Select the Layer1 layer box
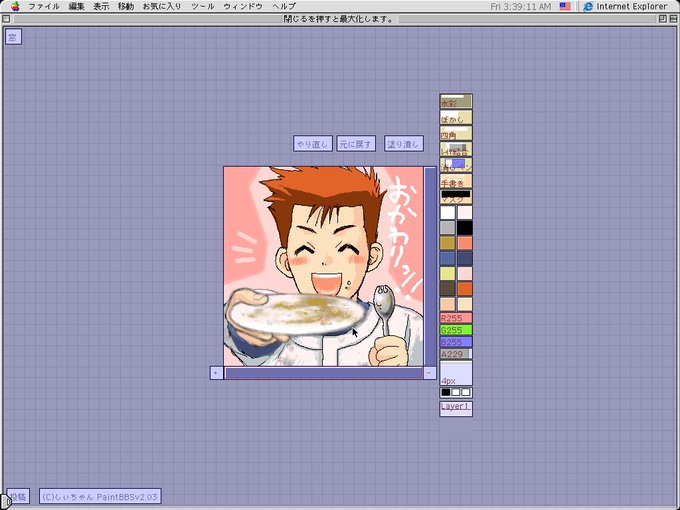Viewport: 680px width, 510px height. [x=456, y=408]
